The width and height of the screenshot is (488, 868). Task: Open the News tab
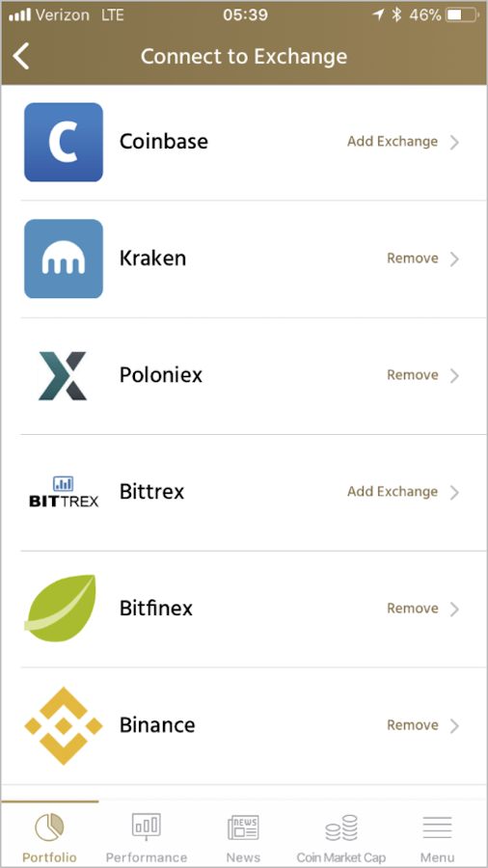[243, 835]
